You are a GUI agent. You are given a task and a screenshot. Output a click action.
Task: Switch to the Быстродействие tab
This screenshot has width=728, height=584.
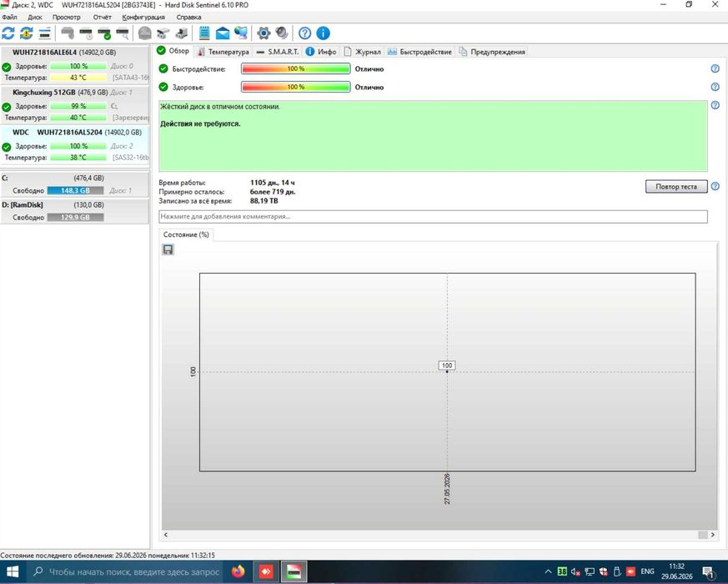tap(419, 52)
